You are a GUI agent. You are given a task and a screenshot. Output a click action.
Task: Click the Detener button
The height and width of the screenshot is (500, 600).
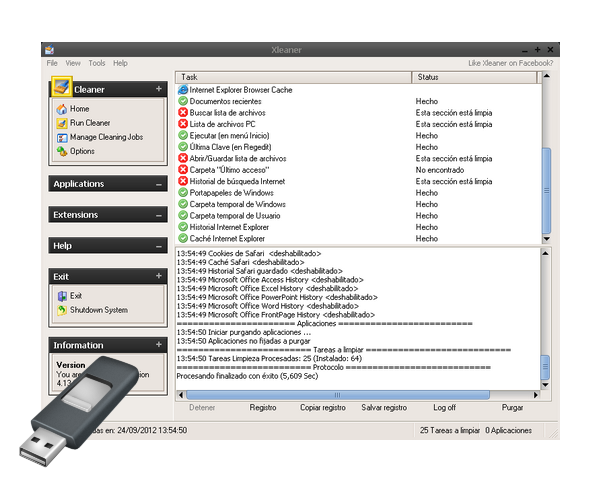(x=202, y=408)
